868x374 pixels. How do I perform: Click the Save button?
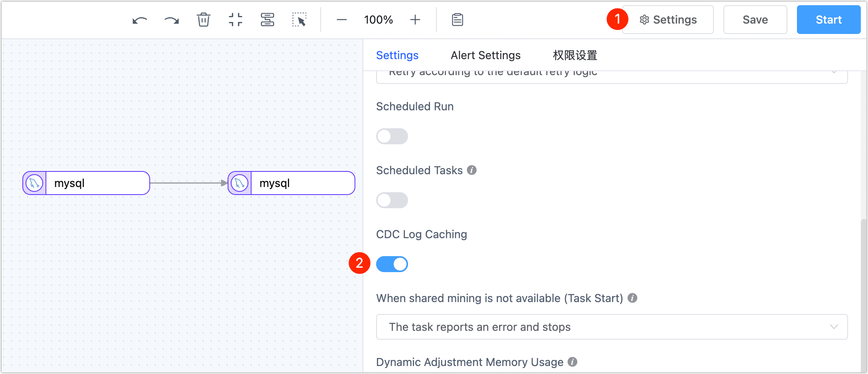tap(755, 20)
